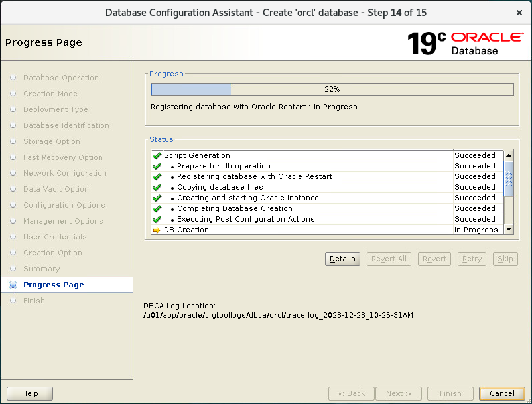The image size is (532, 404).
Task: Select the Storage Option step
Action: [x=52, y=141]
